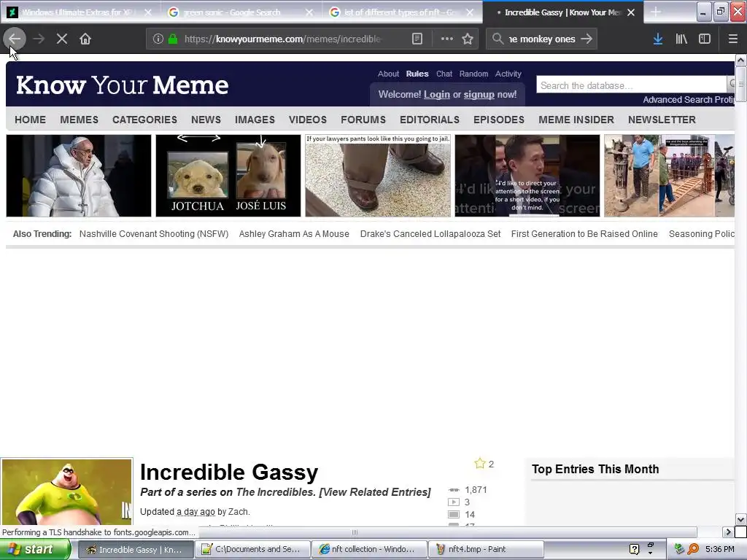The width and height of the screenshot is (747, 560).
Task: Open the lawyer's pants meme thumbnail
Action: coord(378,176)
